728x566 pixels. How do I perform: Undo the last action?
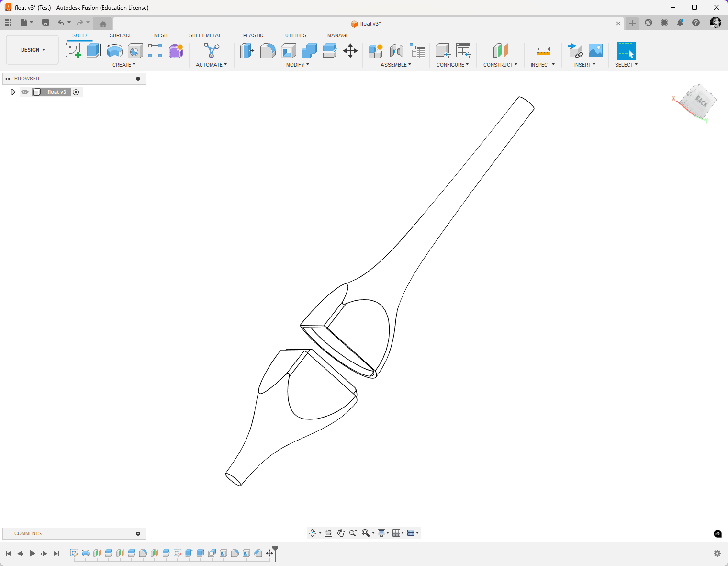pos(61,23)
